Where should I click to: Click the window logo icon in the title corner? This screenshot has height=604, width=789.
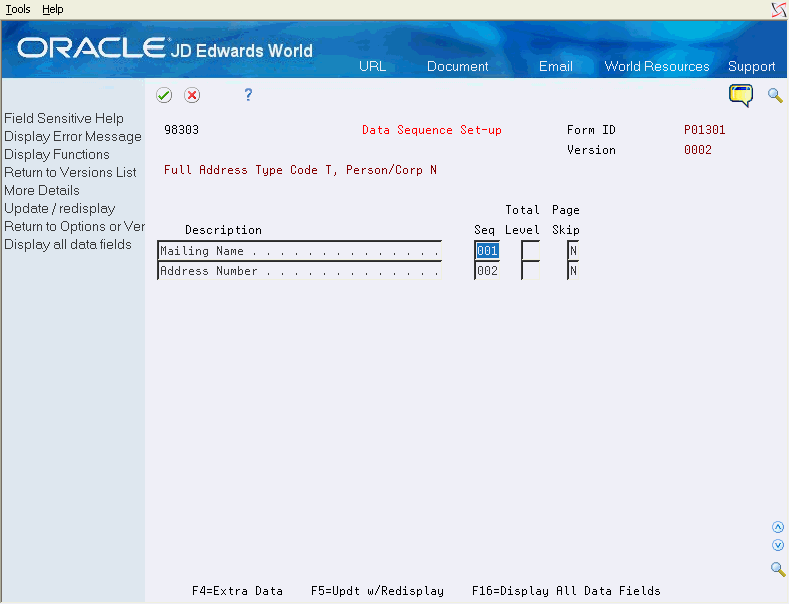779,10
